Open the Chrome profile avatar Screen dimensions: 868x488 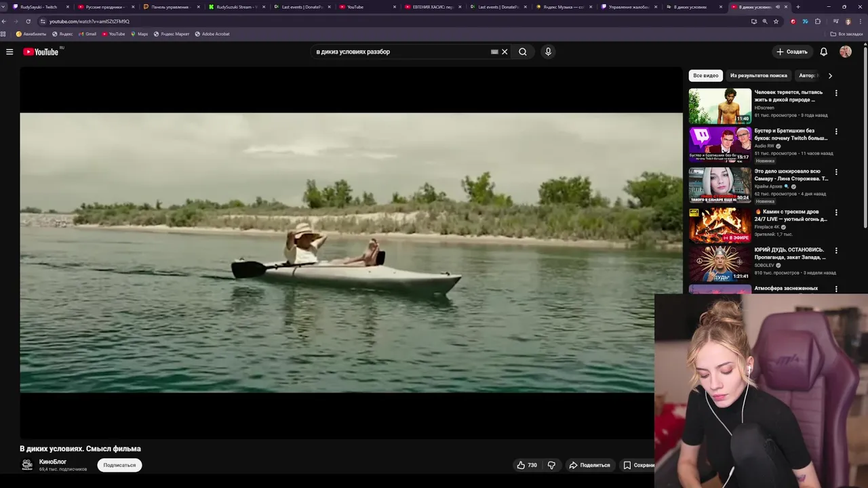point(848,21)
